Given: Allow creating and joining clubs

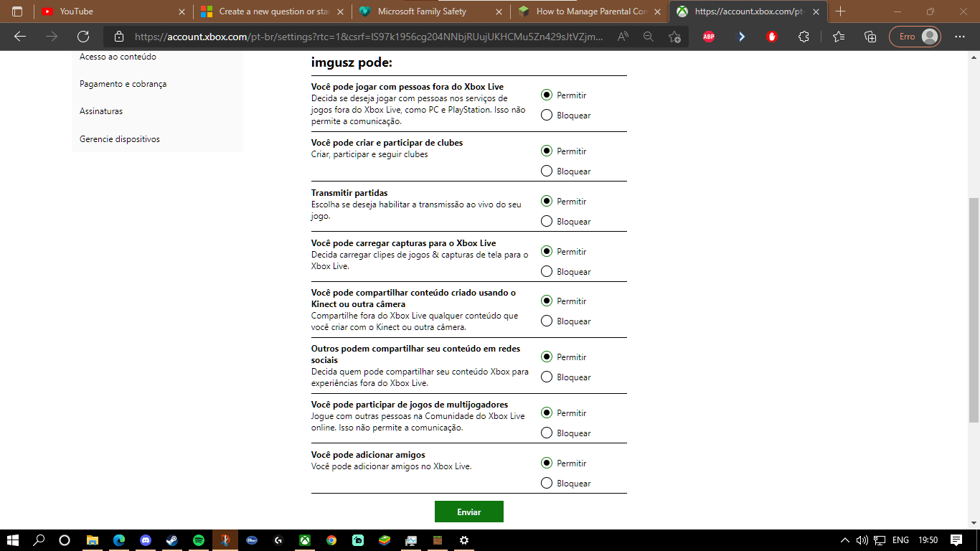Looking at the screenshot, I should pyautogui.click(x=547, y=151).
